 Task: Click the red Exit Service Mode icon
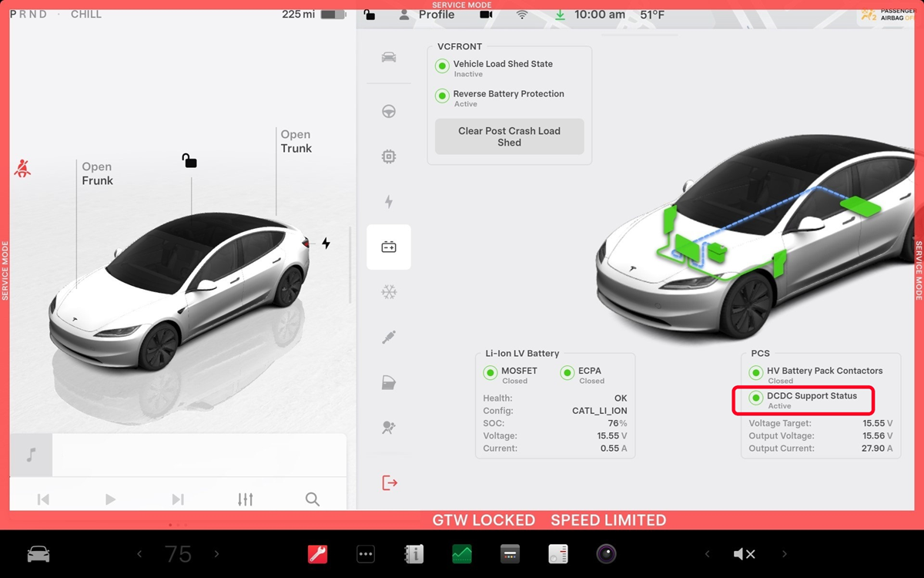point(390,483)
